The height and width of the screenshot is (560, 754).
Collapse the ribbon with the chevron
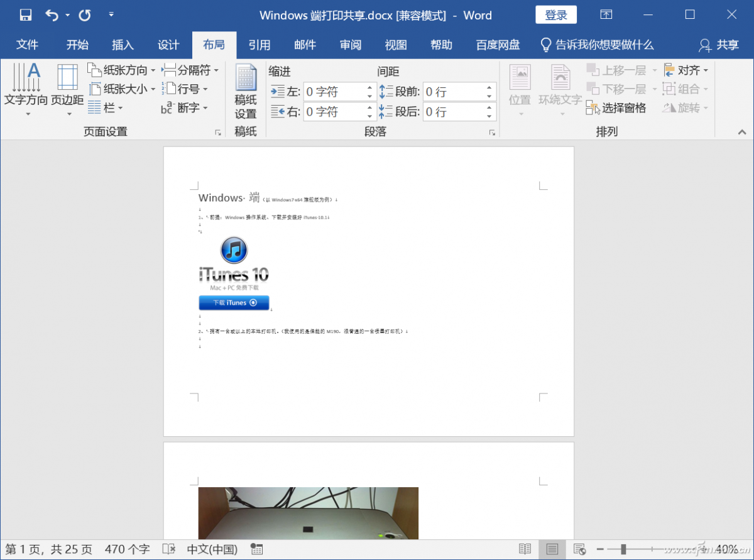click(x=742, y=132)
